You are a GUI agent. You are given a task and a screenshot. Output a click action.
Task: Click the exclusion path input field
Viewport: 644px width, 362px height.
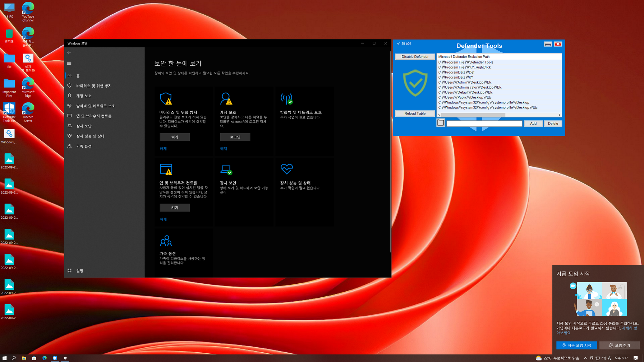(x=484, y=124)
